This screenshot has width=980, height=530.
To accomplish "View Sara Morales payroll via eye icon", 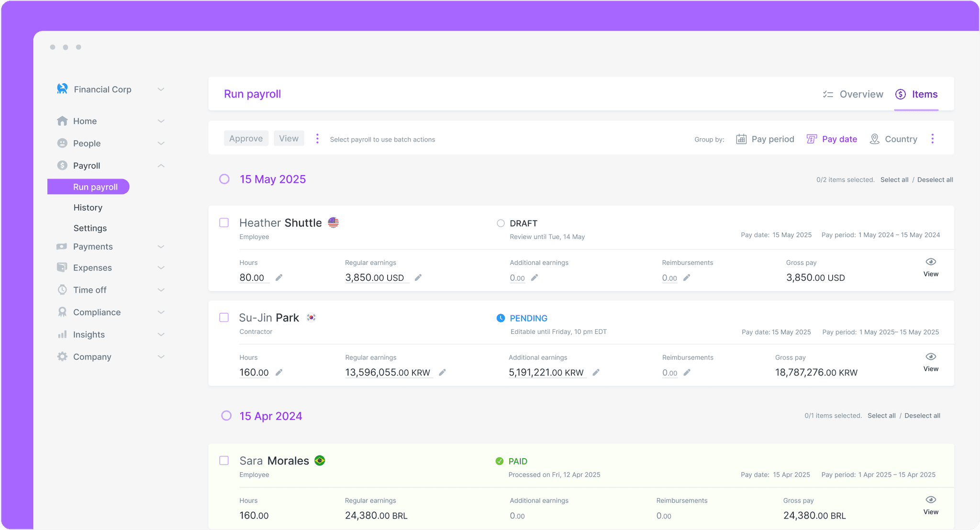I will coord(931,500).
